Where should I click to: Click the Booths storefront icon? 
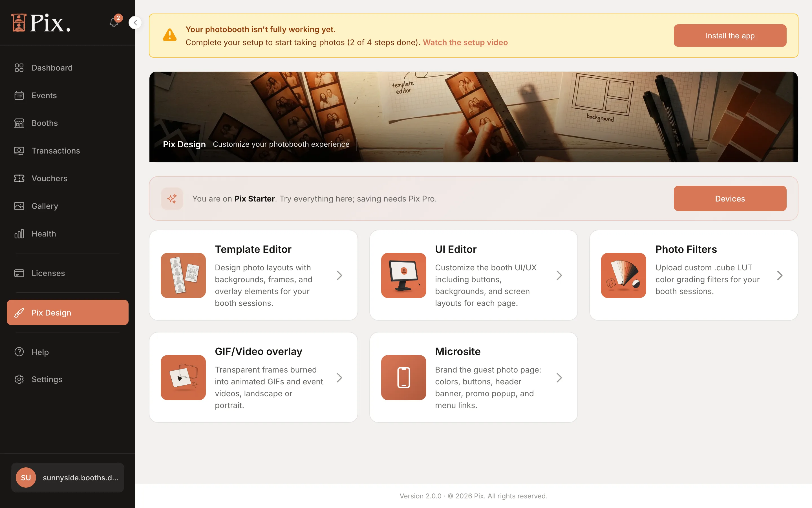(19, 123)
